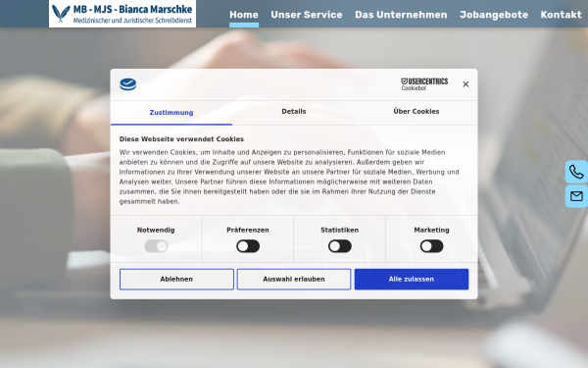Open the Unser Service menu

coord(307,15)
